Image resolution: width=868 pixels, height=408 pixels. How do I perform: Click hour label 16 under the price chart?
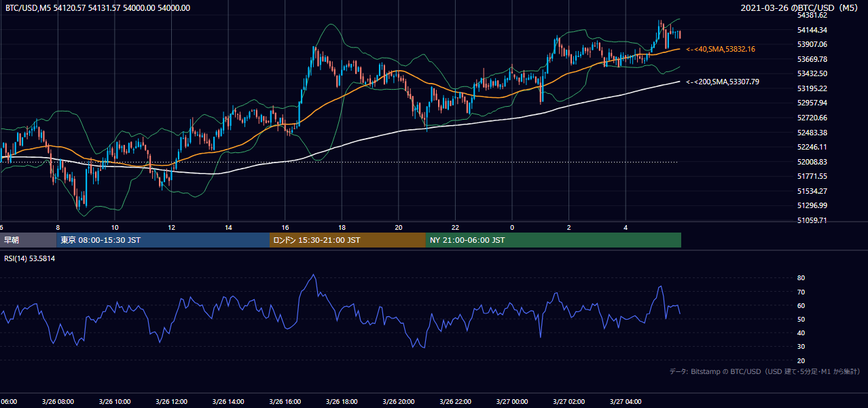(x=285, y=227)
